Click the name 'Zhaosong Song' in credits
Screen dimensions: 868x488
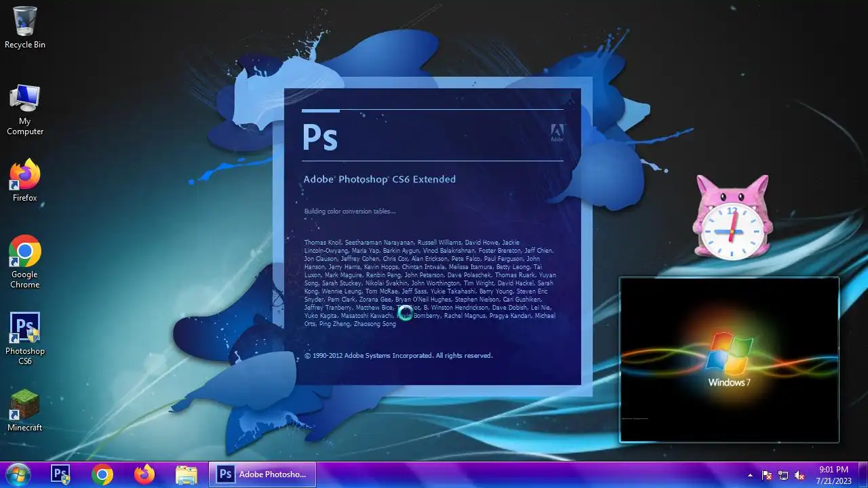pyautogui.click(x=376, y=324)
